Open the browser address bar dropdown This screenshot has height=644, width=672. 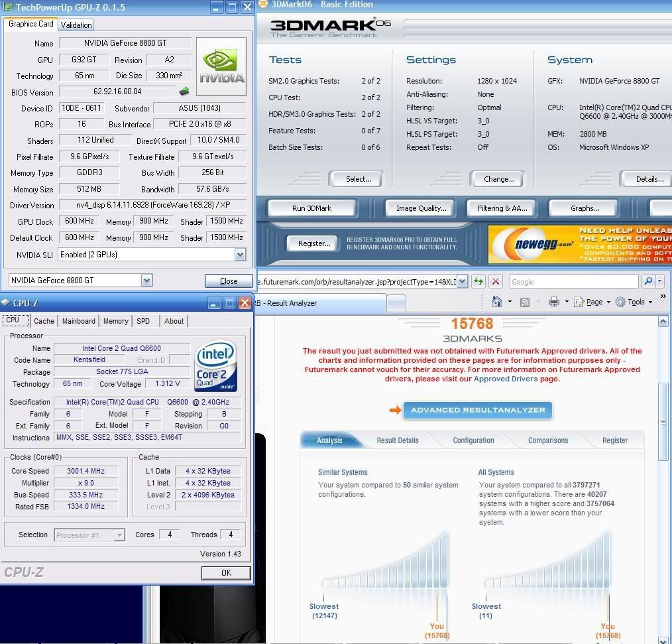click(462, 281)
